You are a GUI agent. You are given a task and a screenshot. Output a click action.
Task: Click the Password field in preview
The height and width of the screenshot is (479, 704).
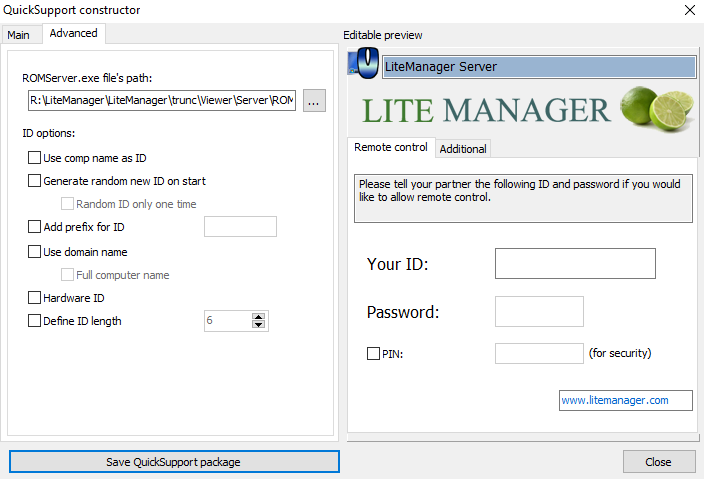point(539,312)
